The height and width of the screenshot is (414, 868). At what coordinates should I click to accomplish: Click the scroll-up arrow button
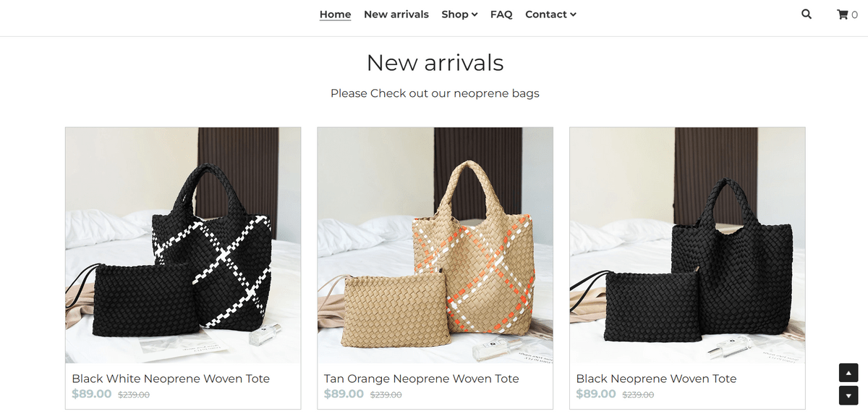(x=848, y=373)
